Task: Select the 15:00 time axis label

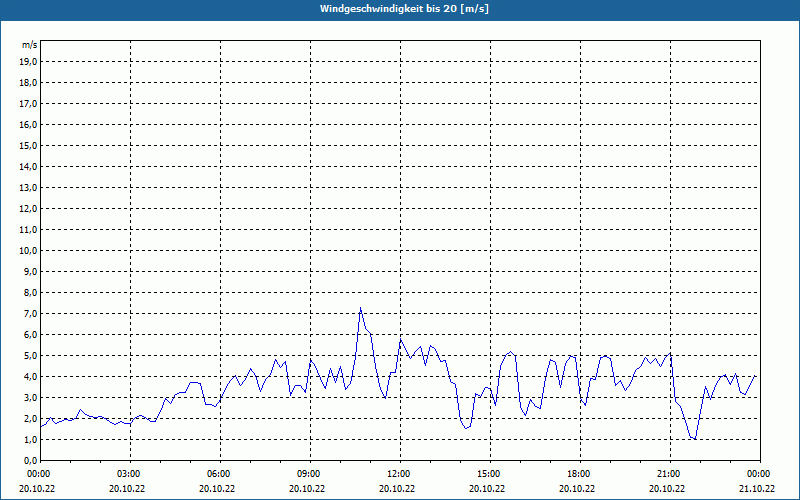Action: pos(488,473)
